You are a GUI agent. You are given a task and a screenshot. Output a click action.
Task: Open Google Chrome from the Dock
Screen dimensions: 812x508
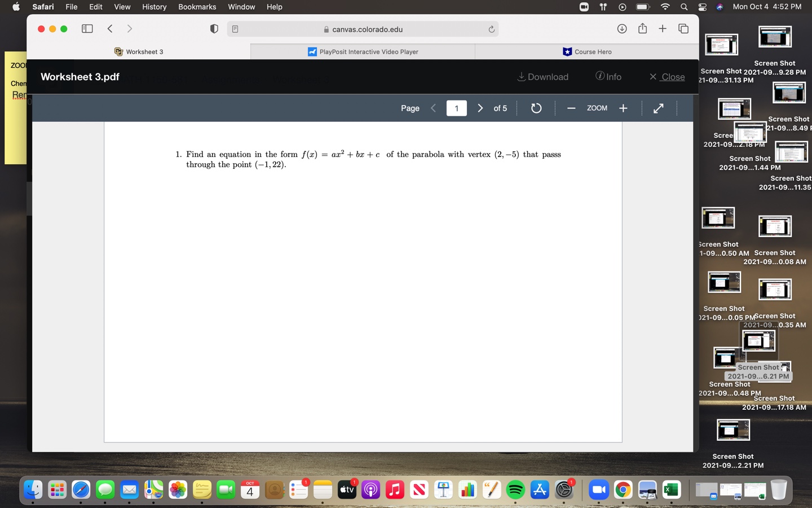pyautogui.click(x=623, y=490)
